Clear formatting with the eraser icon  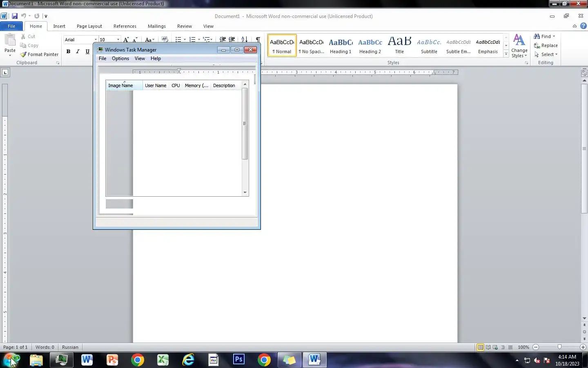pyautogui.click(x=165, y=40)
